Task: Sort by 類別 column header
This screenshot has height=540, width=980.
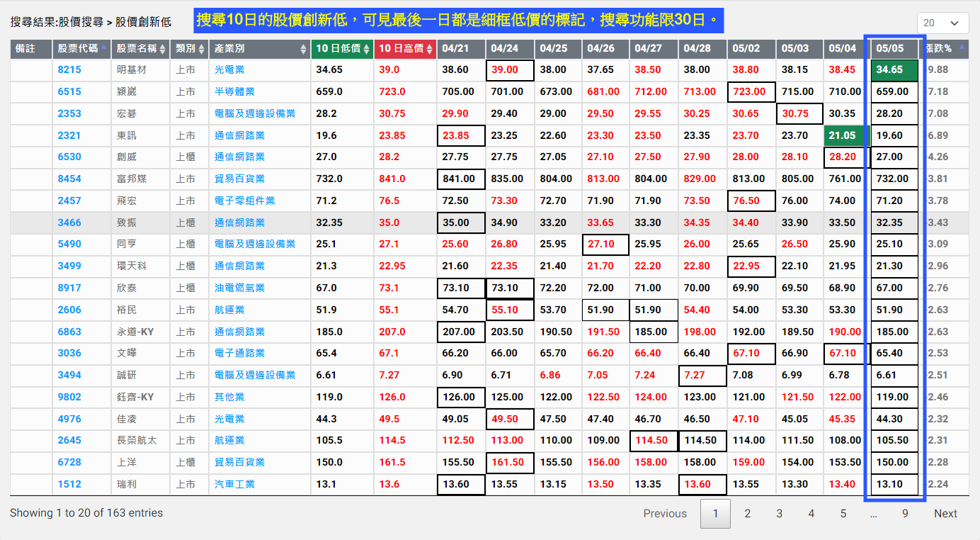Action: tap(190, 49)
